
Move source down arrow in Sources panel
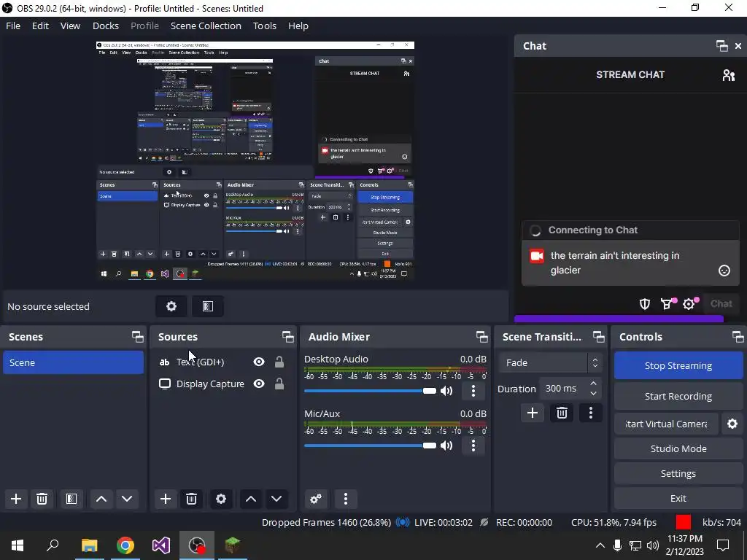coord(276,499)
